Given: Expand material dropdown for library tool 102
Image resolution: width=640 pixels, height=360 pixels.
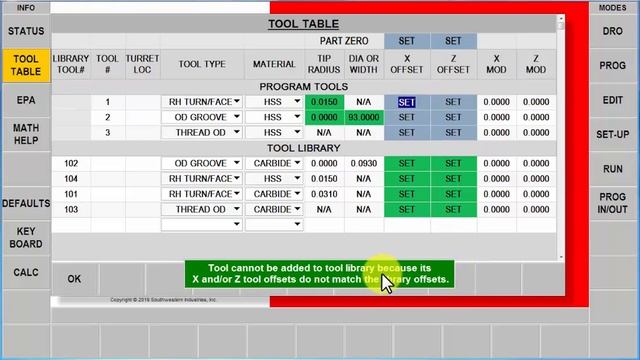Looking at the screenshot, I should 298,163.
